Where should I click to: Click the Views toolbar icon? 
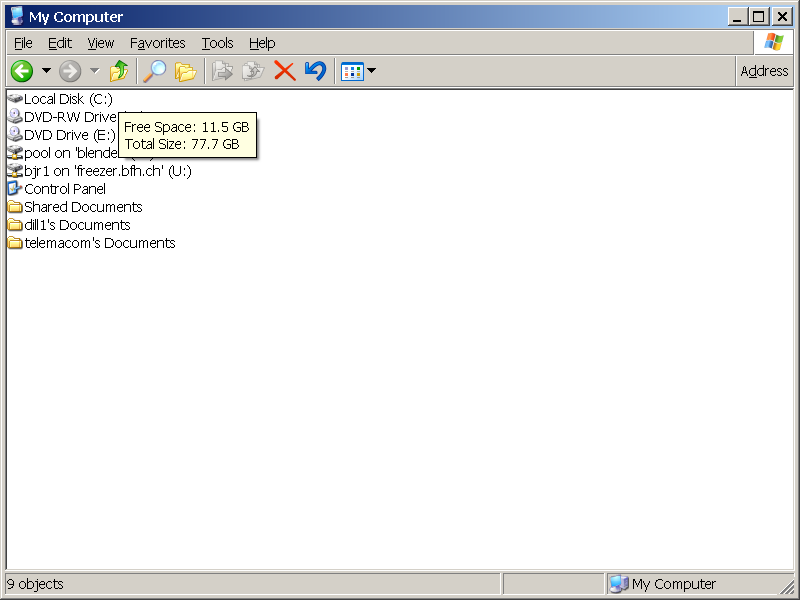352,71
